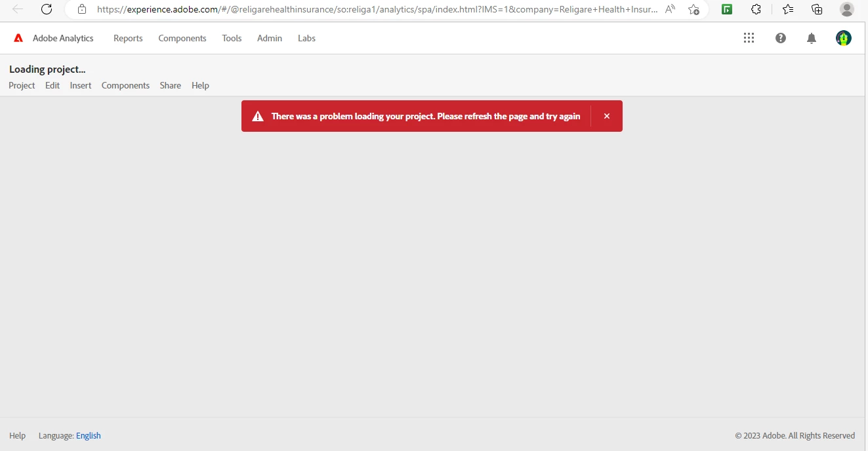Screen dimensions: 868x451
Task: Click the error message text in the banner
Action: pyautogui.click(x=426, y=116)
